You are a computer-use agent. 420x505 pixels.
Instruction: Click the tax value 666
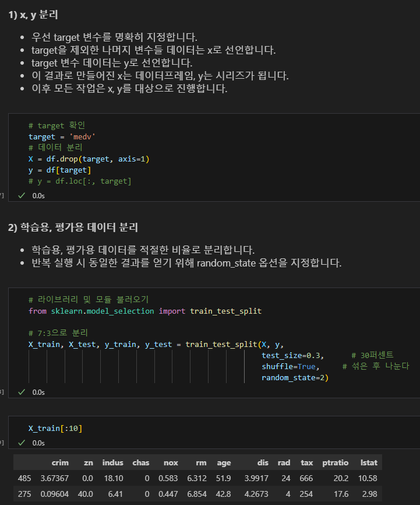(306, 478)
